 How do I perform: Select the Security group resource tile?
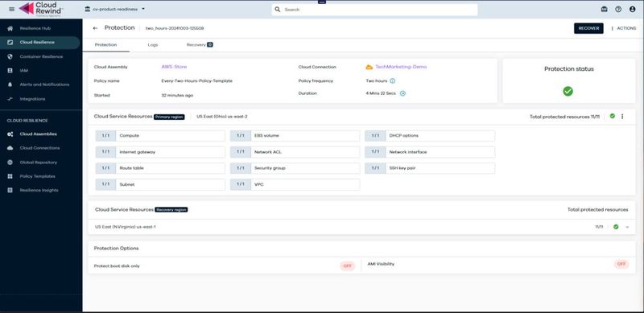(x=295, y=168)
